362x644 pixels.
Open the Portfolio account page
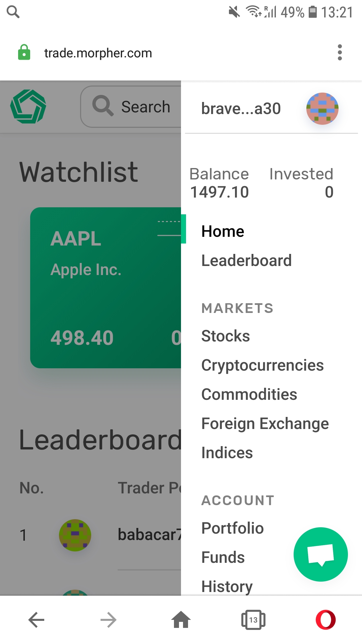[233, 528]
